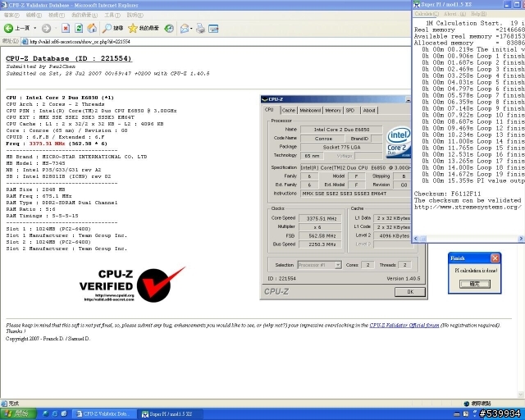The width and height of the screenshot is (525, 420).
Task: Click the done page icon in status bar
Action: coord(4,404)
